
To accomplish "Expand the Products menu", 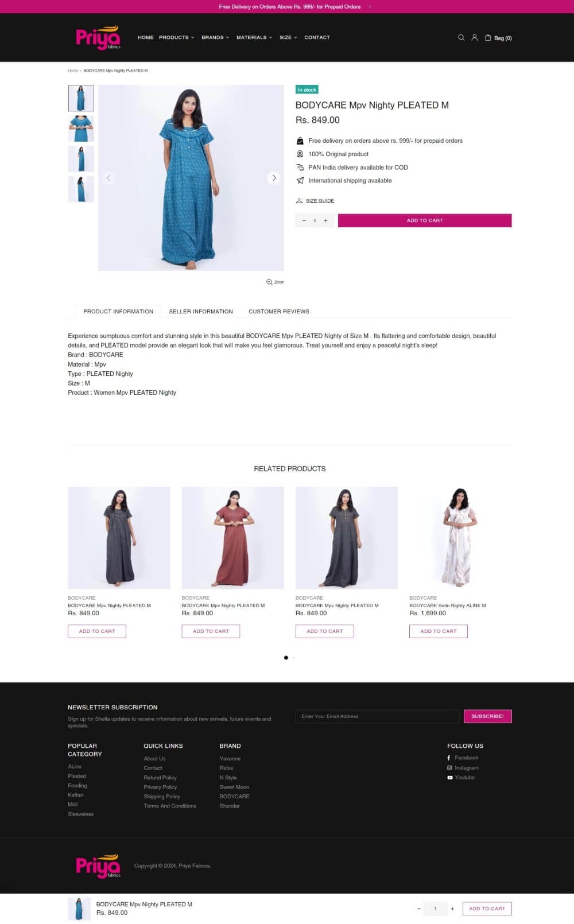I will point(177,37).
